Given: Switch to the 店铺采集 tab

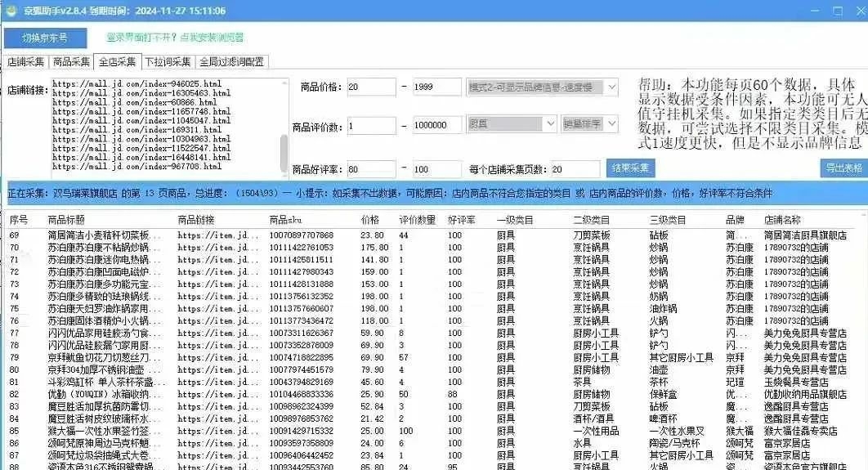Looking at the screenshot, I should (26, 61).
